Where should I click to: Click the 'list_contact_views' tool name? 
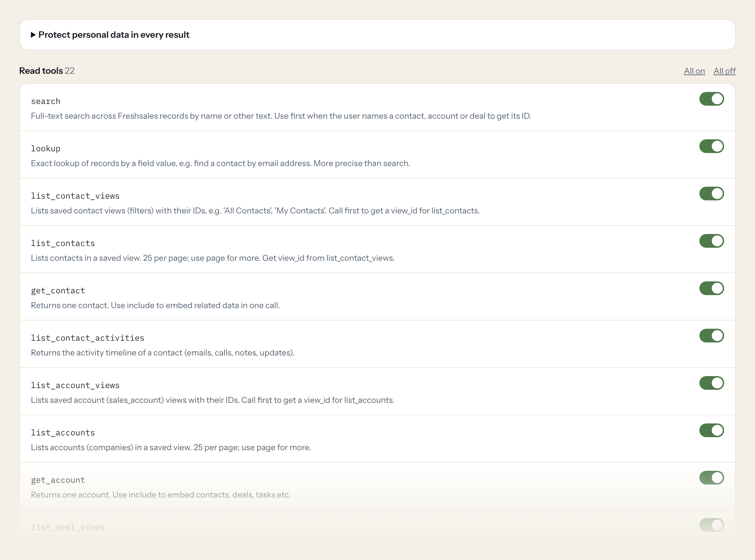point(75,196)
